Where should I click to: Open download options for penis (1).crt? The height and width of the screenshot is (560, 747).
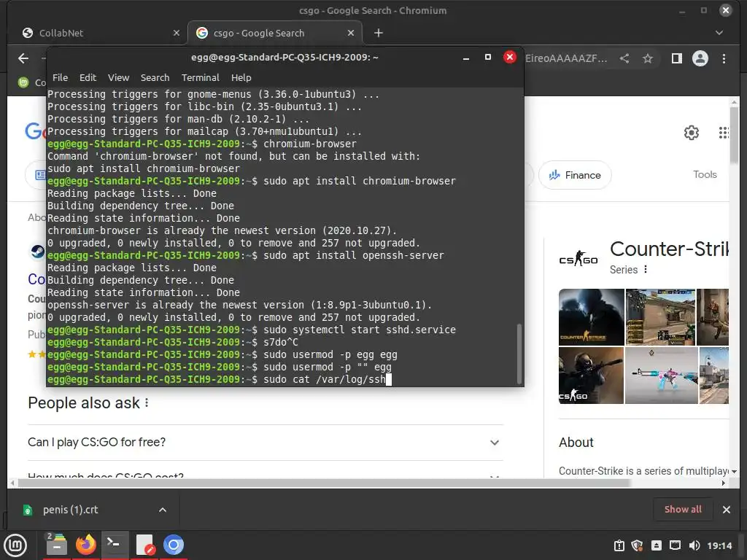point(163,510)
